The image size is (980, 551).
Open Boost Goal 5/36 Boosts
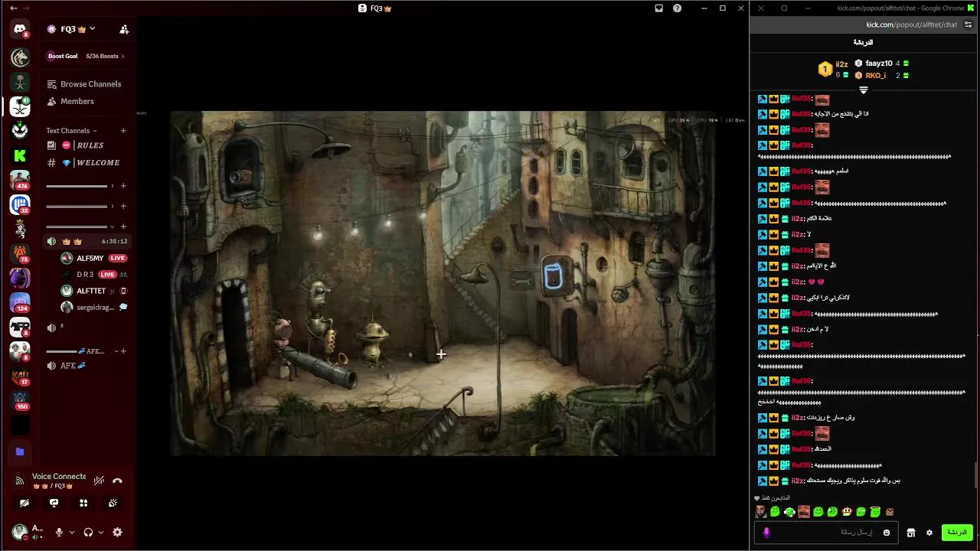(x=86, y=56)
